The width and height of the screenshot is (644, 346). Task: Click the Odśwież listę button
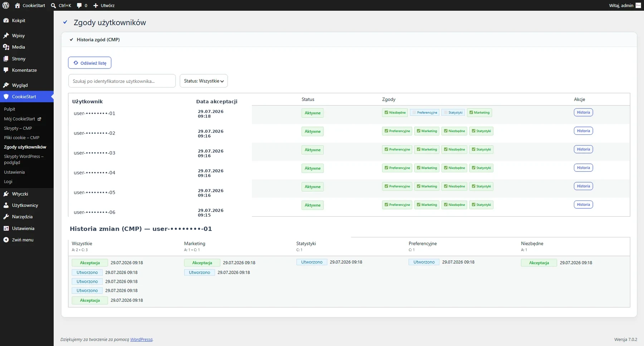coord(90,63)
